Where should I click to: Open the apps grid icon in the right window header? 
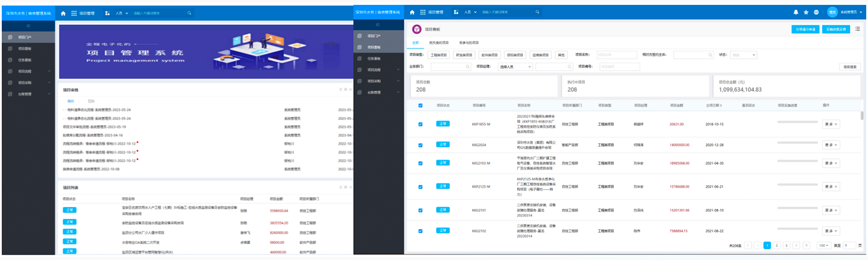click(x=423, y=12)
